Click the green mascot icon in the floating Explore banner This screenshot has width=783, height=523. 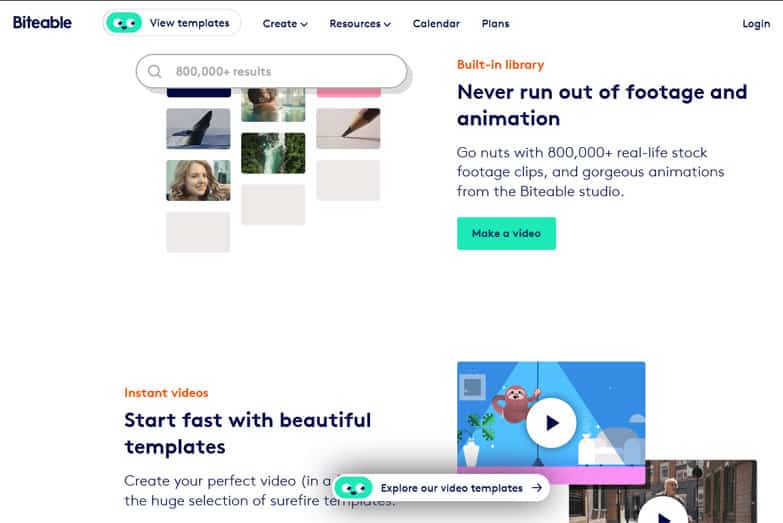354,488
